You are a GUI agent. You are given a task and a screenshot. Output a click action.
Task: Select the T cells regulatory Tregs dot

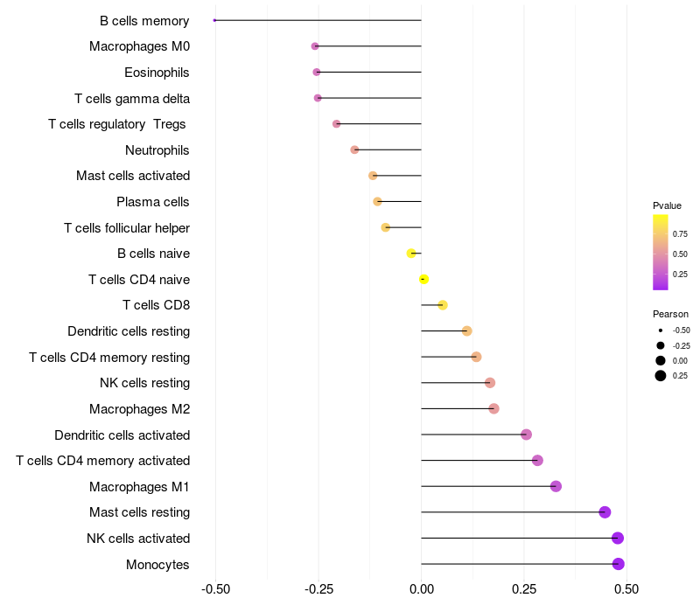point(337,123)
